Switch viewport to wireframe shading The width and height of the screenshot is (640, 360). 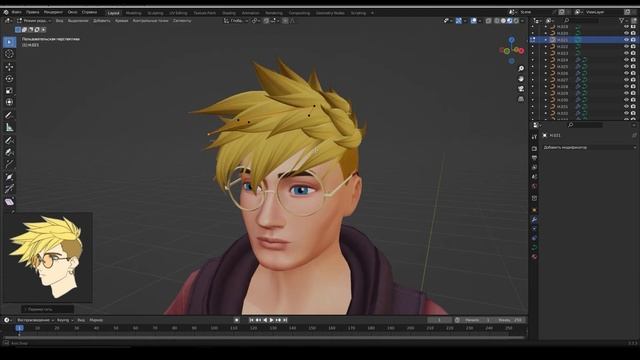pos(497,21)
